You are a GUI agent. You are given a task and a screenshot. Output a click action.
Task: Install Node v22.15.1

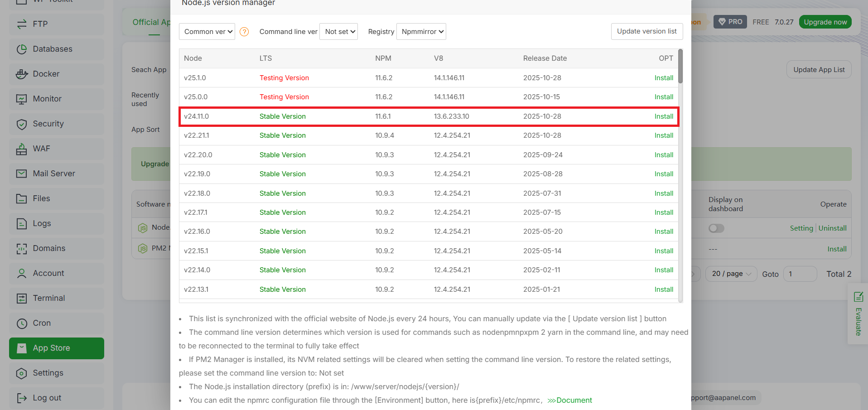point(664,251)
